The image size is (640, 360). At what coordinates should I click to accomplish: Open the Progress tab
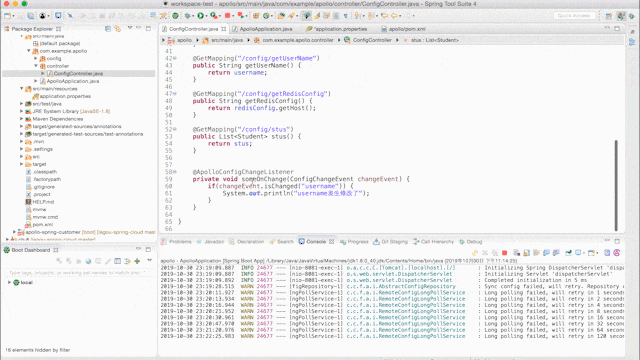[358, 242]
